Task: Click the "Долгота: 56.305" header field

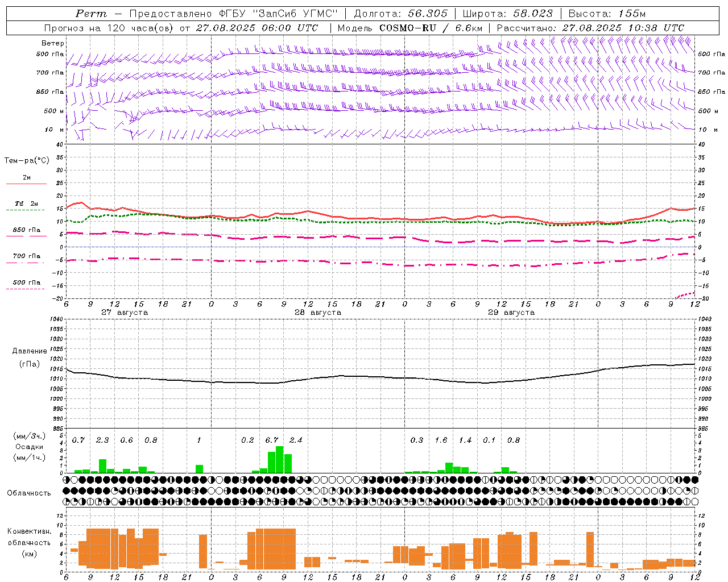Action: pyautogui.click(x=401, y=14)
